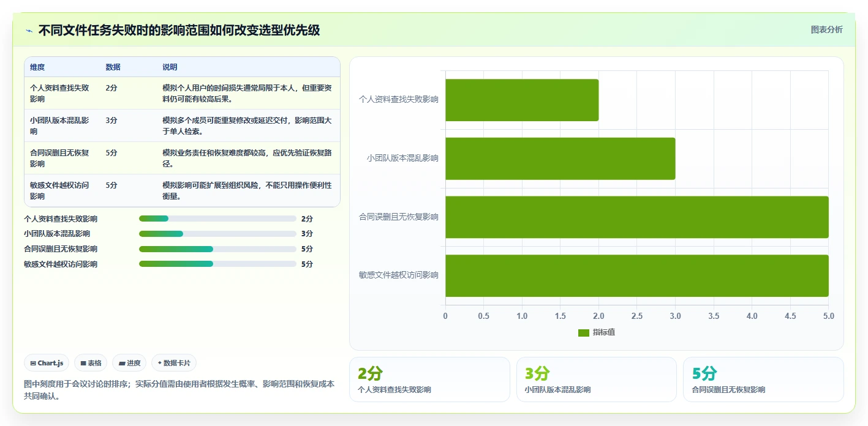
Task: Click the 2.5 tick on the x-axis
Action: coord(637,316)
